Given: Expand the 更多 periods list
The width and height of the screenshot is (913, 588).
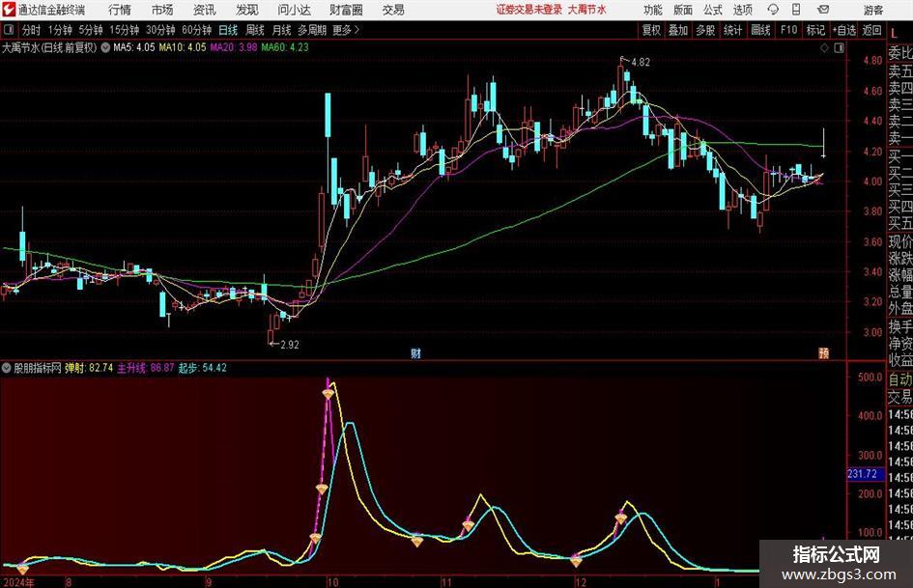Looking at the screenshot, I should [x=347, y=30].
